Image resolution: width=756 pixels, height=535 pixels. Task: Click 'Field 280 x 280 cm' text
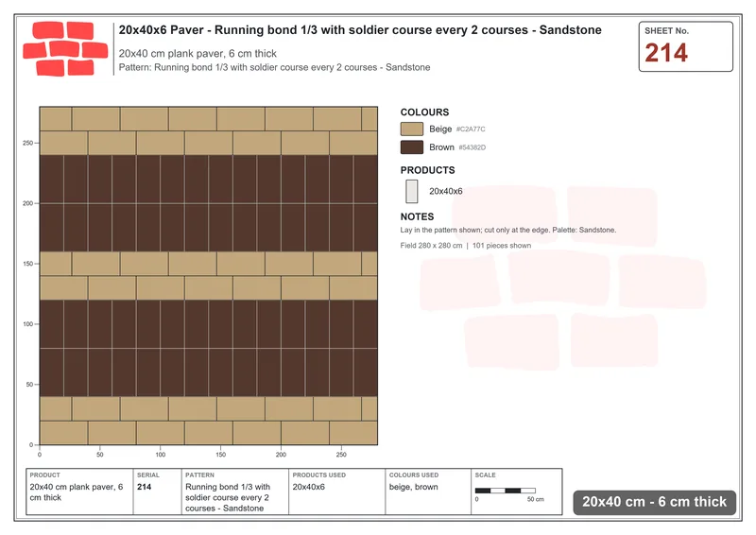click(x=431, y=246)
